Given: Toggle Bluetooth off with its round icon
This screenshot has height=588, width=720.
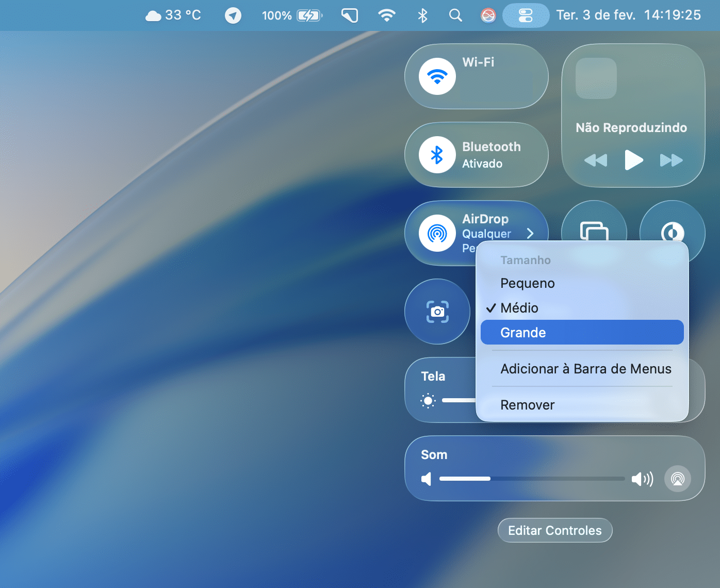Looking at the screenshot, I should pos(437,155).
